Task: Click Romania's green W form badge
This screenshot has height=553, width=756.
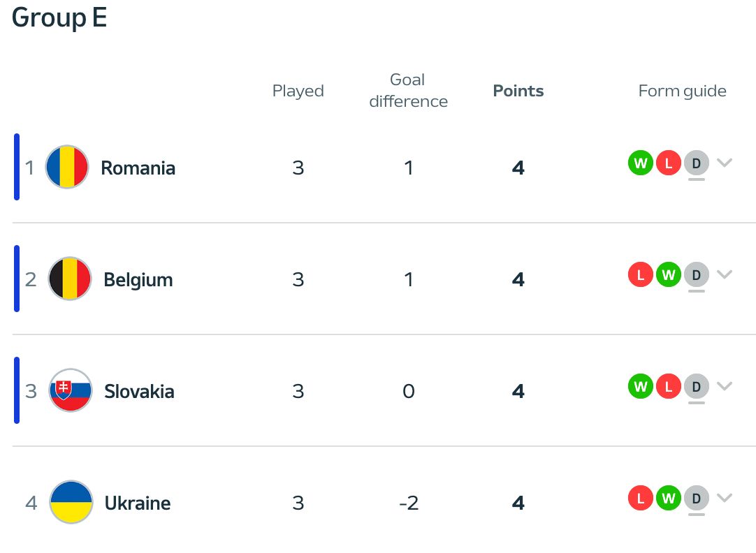Action: pyautogui.click(x=641, y=163)
